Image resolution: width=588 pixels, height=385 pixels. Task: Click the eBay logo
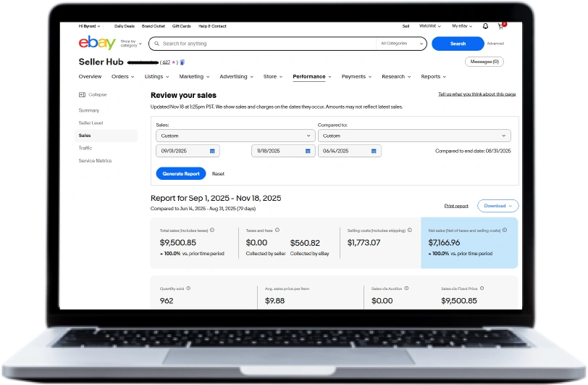(97, 43)
